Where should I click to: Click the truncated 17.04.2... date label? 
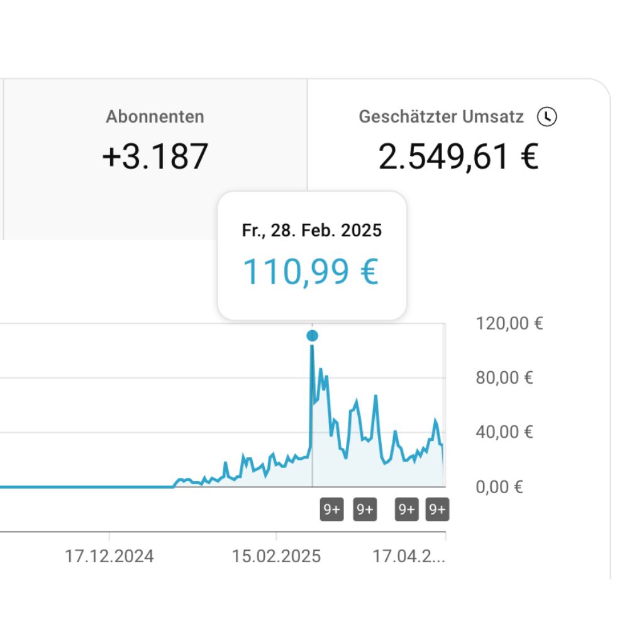pyautogui.click(x=409, y=557)
